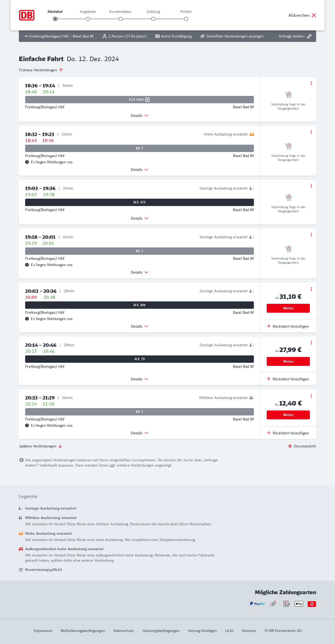Viewport: 335px width, 644px height.
Task: Click the Kundendaten step label
Action: click(x=120, y=12)
